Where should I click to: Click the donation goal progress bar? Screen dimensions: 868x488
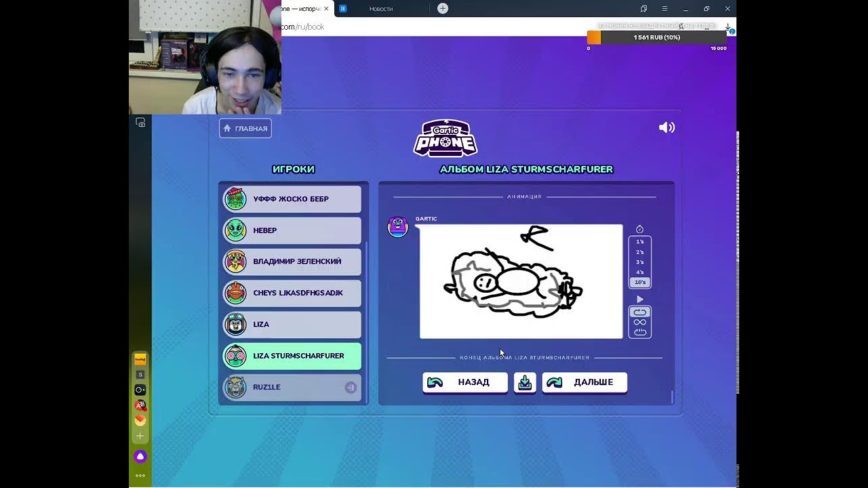point(656,37)
